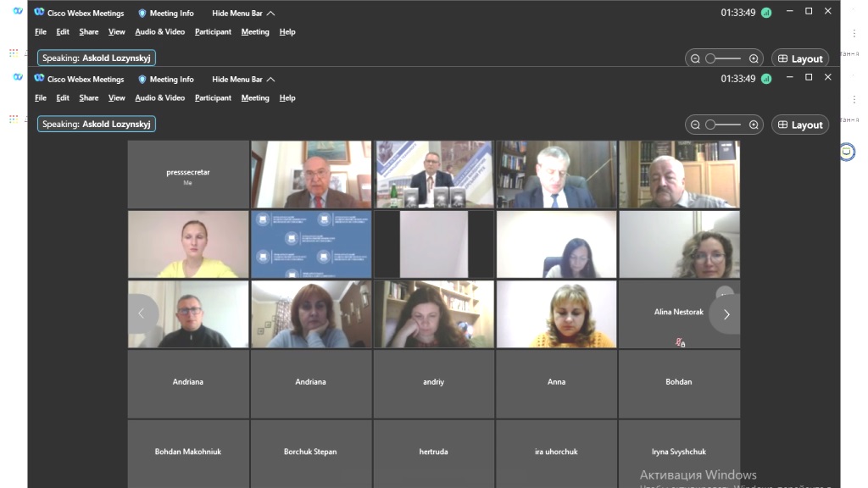This screenshot has height=488, width=868.
Task: Click Hide Menu Bar in the upper window
Action: point(243,14)
